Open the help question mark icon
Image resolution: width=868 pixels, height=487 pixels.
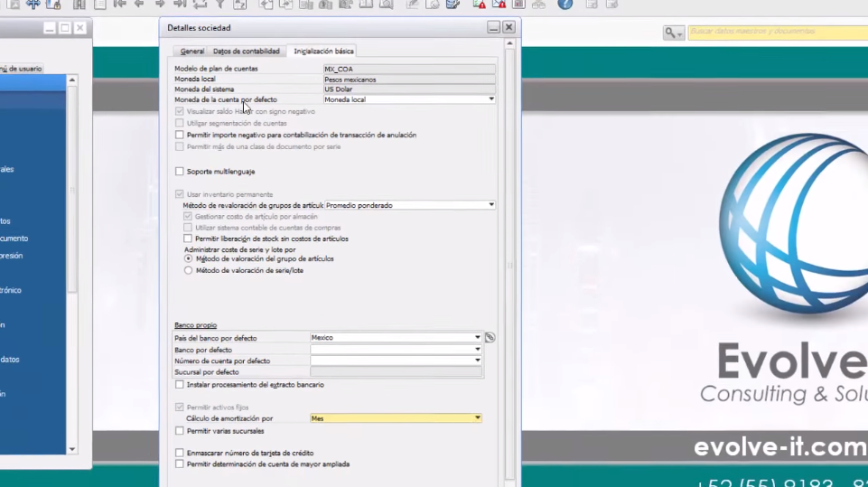pyautogui.click(x=565, y=4)
